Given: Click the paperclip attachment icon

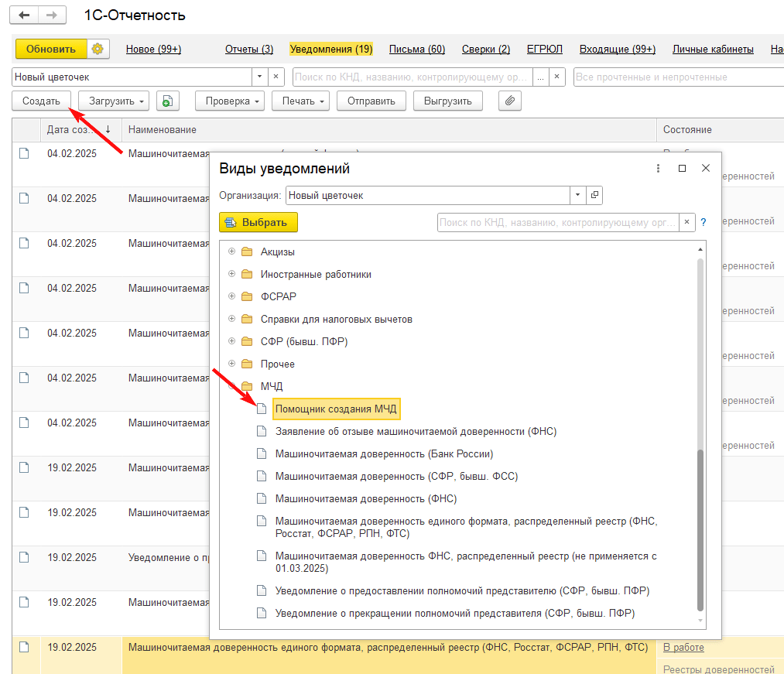Looking at the screenshot, I should [509, 101].
